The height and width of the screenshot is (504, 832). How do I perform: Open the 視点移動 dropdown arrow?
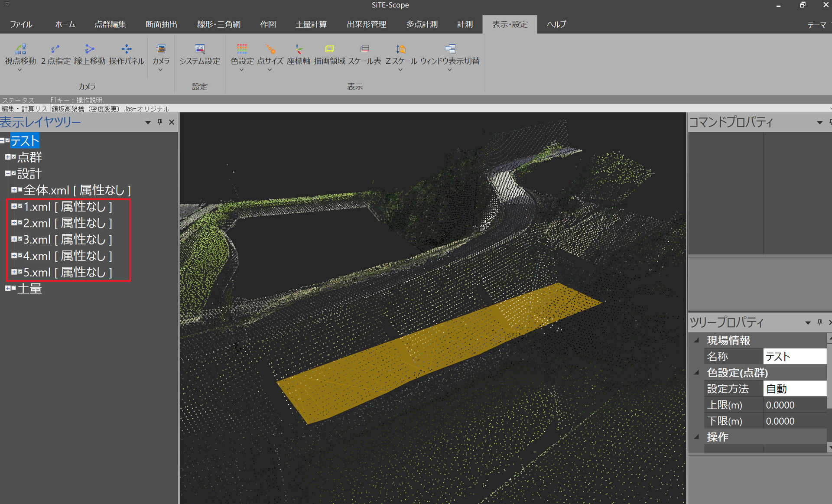pos(19,70)
